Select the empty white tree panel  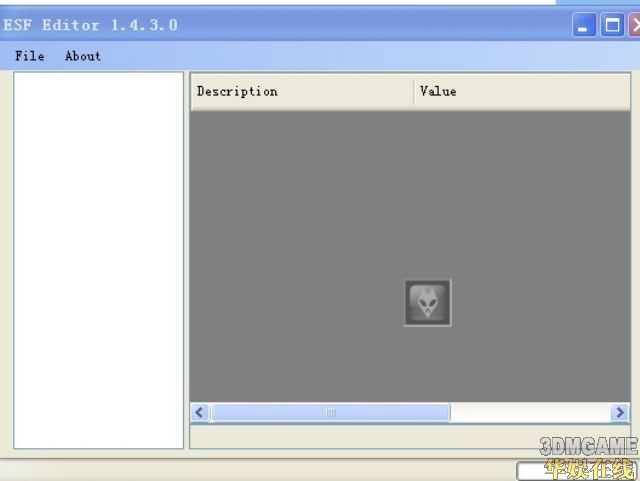pyautogui.click(x=98, y=260)
